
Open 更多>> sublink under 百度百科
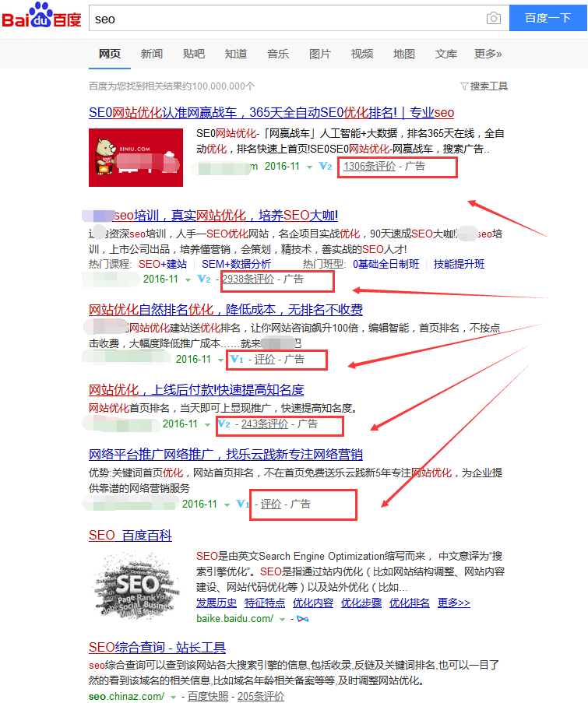[x=454, y=603]
